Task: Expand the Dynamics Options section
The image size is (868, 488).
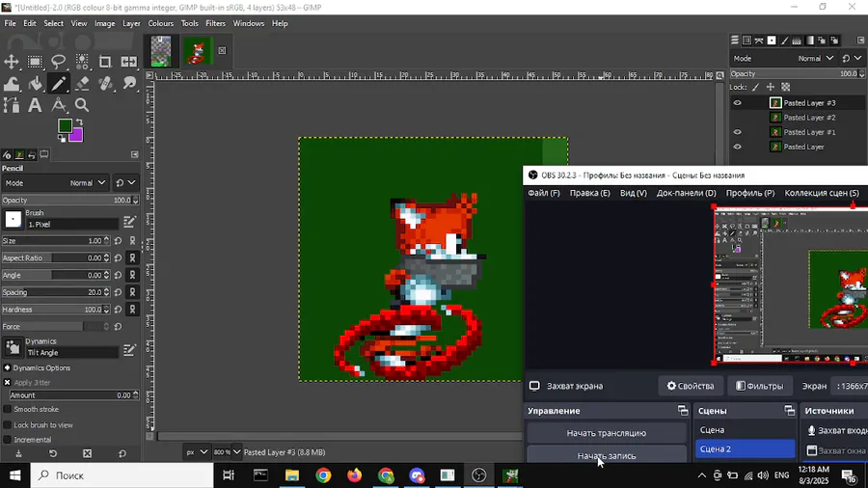Action: pyautogui.click(x=7, y=368)
